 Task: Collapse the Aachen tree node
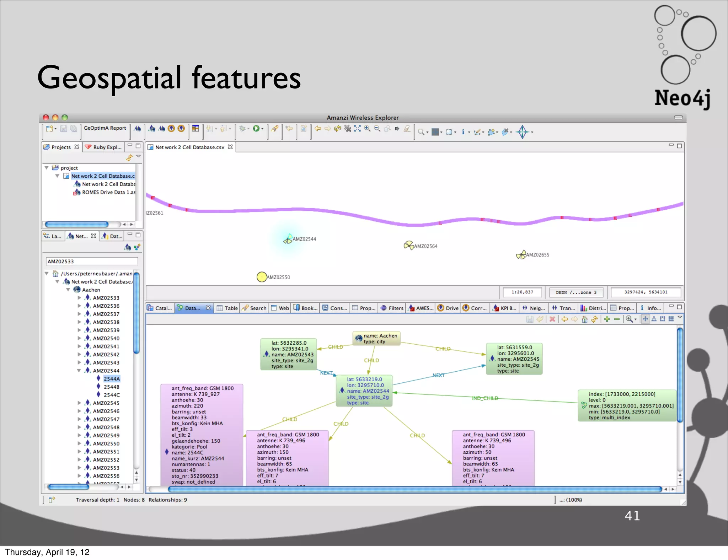point(68,290)
